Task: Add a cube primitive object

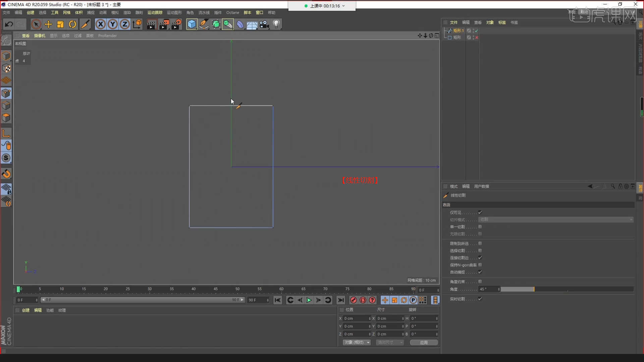Action: 192,24
